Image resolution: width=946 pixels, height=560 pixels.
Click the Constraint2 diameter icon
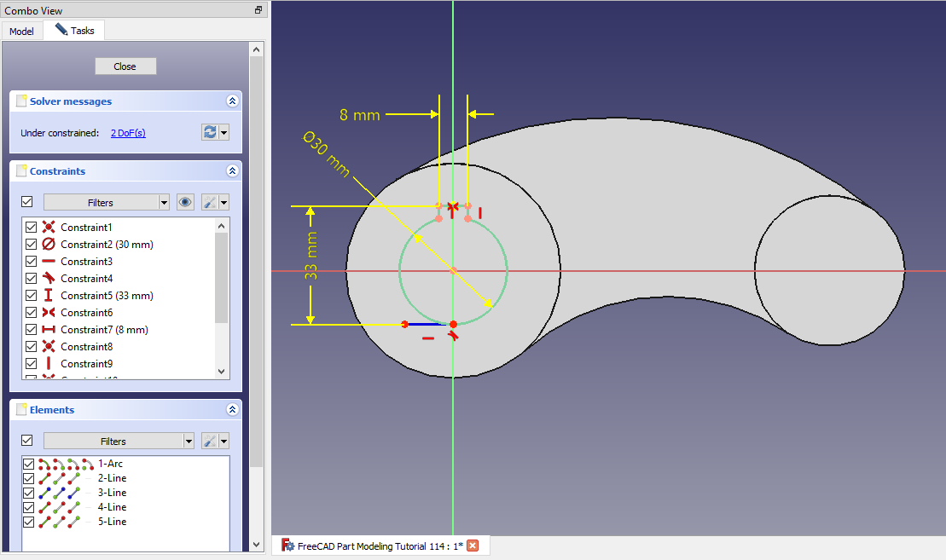pyautogui.click(x=49, y=245)
